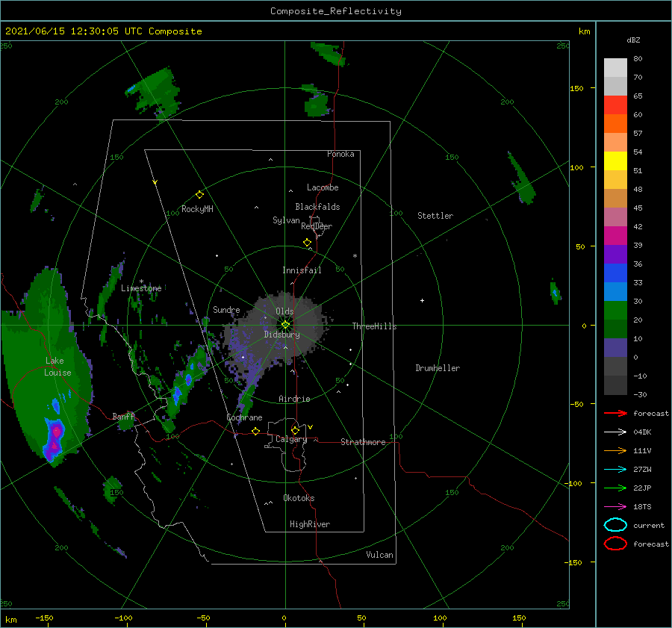Image resolution: width=672 pixels, height=628 pixels.
Task: Click the Banff town label
Action: [x=123, y=417]
